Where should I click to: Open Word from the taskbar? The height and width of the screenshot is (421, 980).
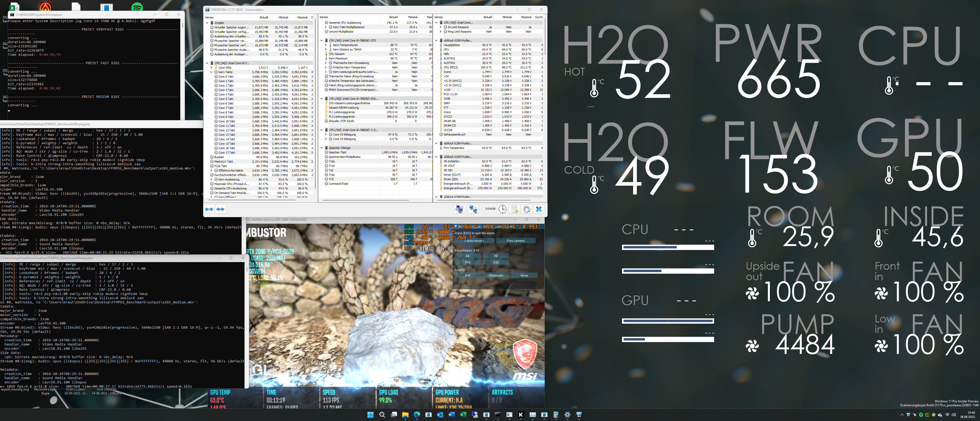[452, 414]
